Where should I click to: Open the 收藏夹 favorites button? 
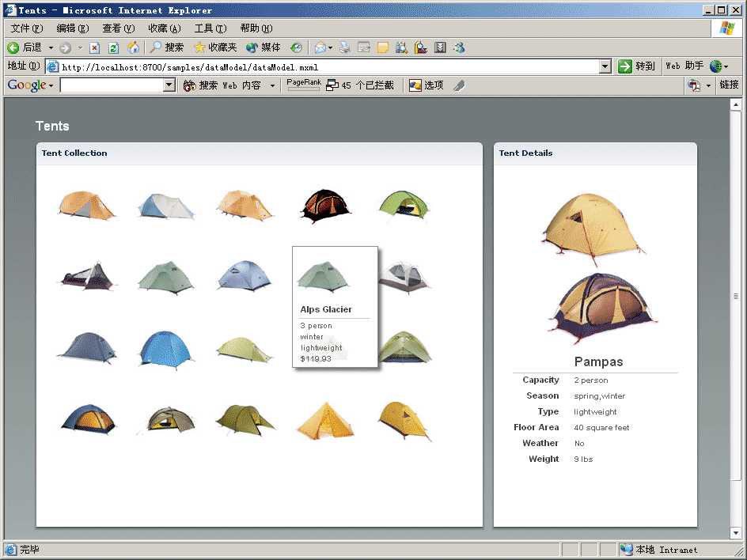pyautogui.click(x=215, y=47)
